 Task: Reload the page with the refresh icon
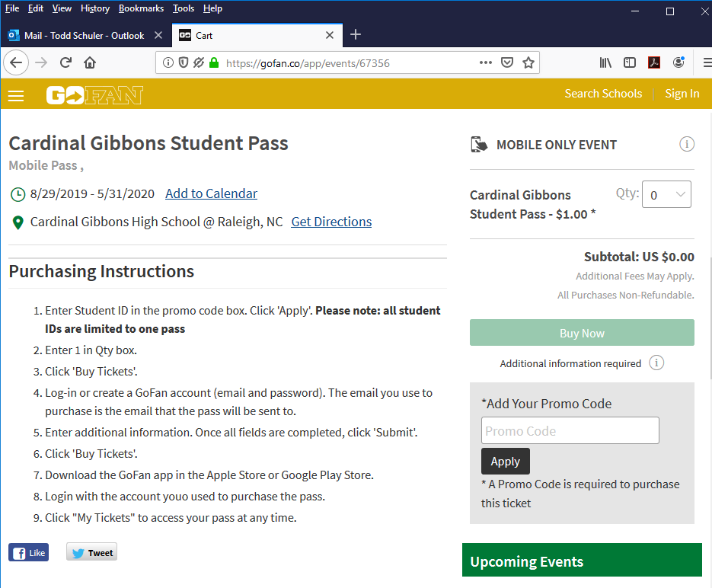click(65, 62)
